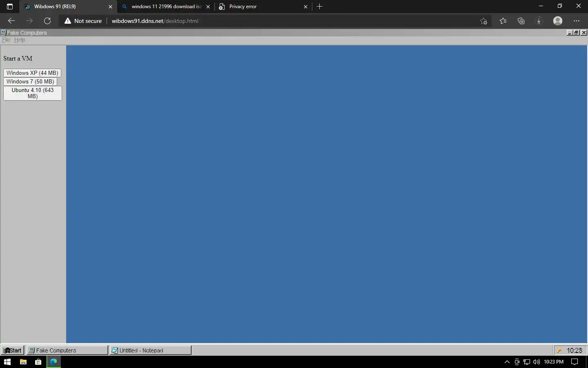This screenshot has width=588, height=368.
Task: Open Microsoft Store from the taskbar
Action: (38, 362)
